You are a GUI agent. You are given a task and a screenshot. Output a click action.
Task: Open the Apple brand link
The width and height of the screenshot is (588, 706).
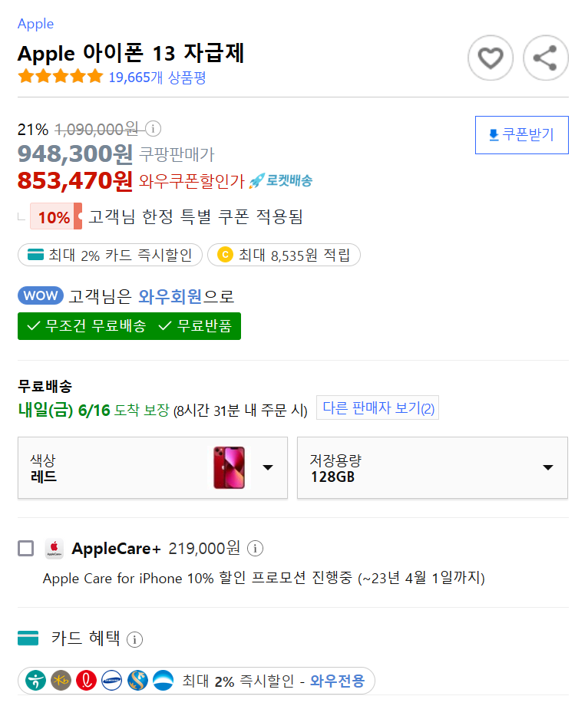coord(35,24)
